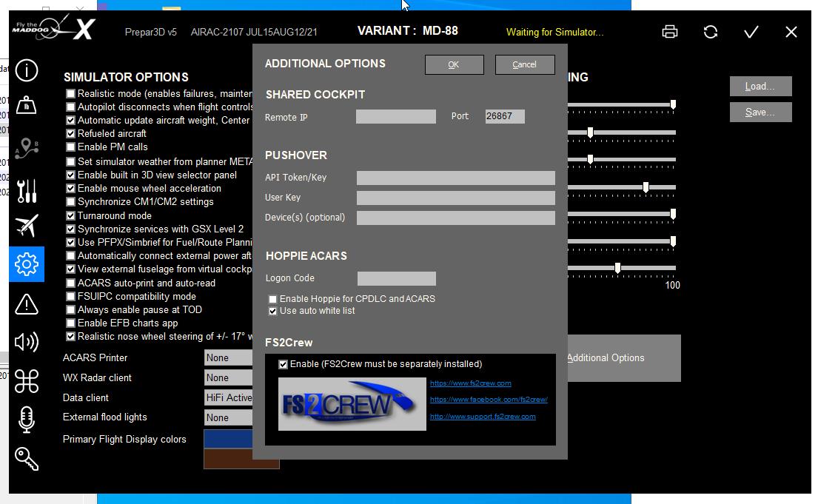Open the failures warning triangle icon
Screen dimensions: 818x504
coord(27,304)
